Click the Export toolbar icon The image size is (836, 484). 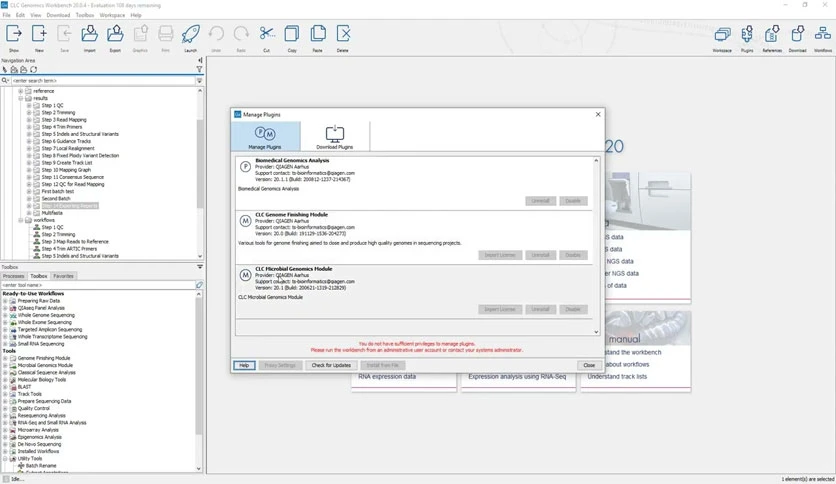pyautogui.click(x=115, y=34)
